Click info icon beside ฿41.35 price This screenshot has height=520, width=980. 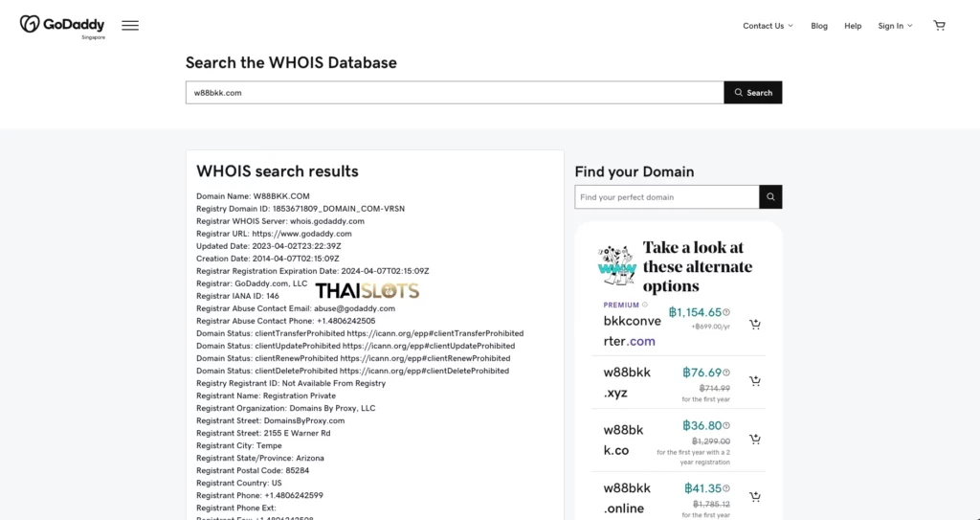tap(726, 488)
